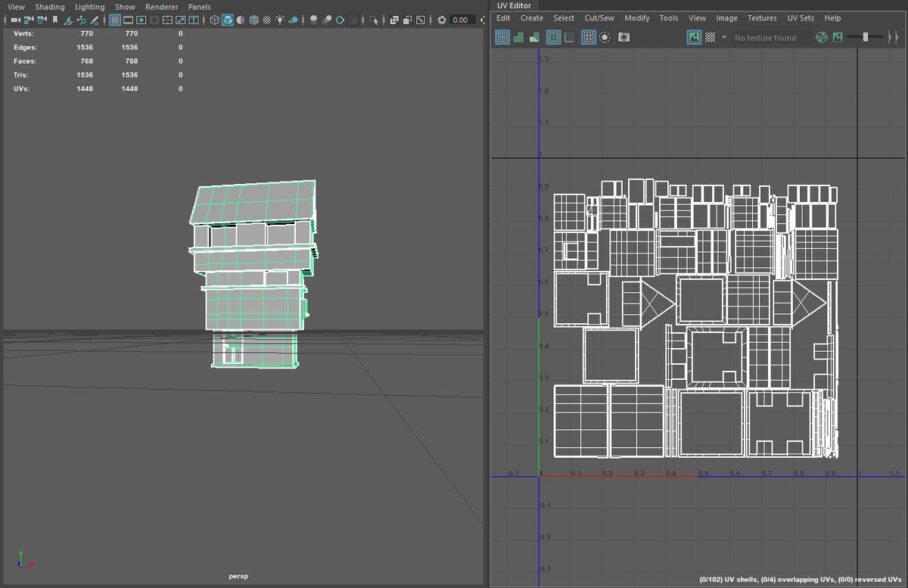Toggle the viewport Grid display
Image resolution: width=908 pixels, height=588 pixels.
pyautogui.click(x=115, y=20)
